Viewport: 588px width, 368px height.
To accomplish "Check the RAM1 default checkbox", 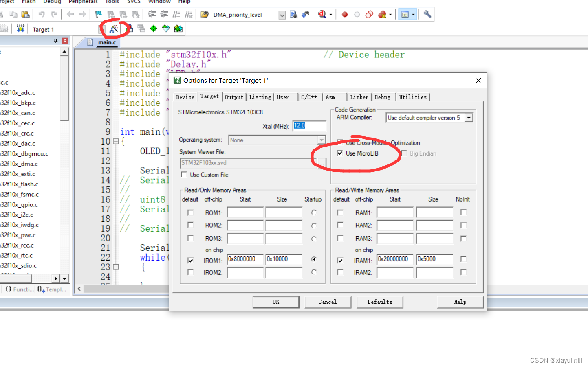I will pyautogui.click(x=340, y=212).
